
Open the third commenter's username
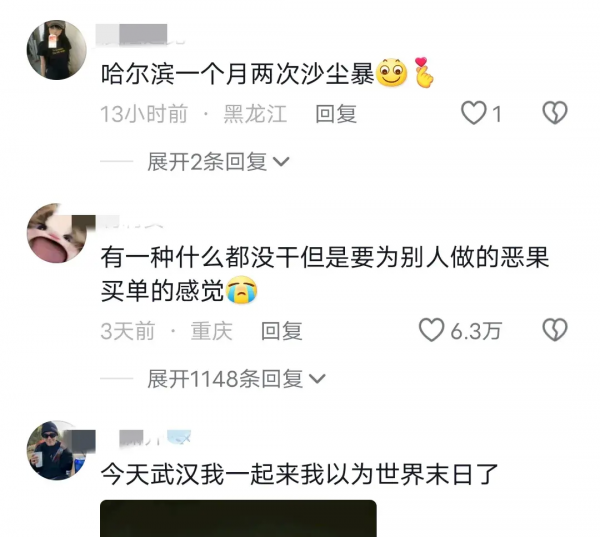click(x=155, y=438)
